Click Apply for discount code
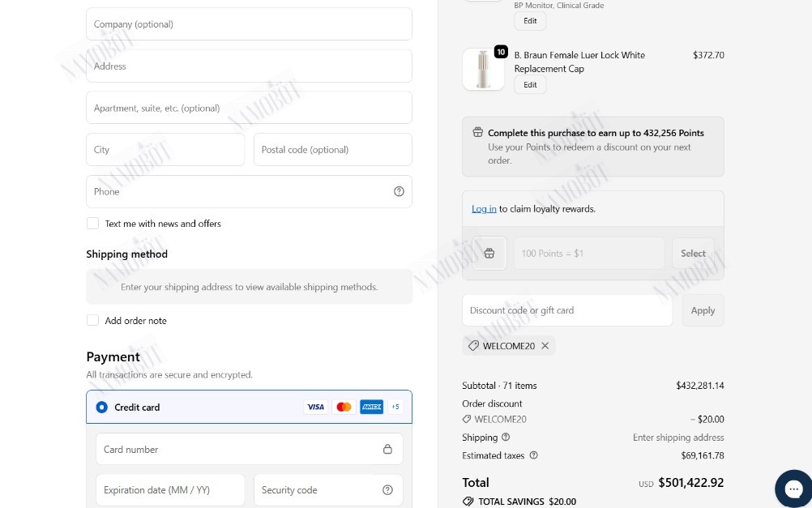 [x=703, y=310]
